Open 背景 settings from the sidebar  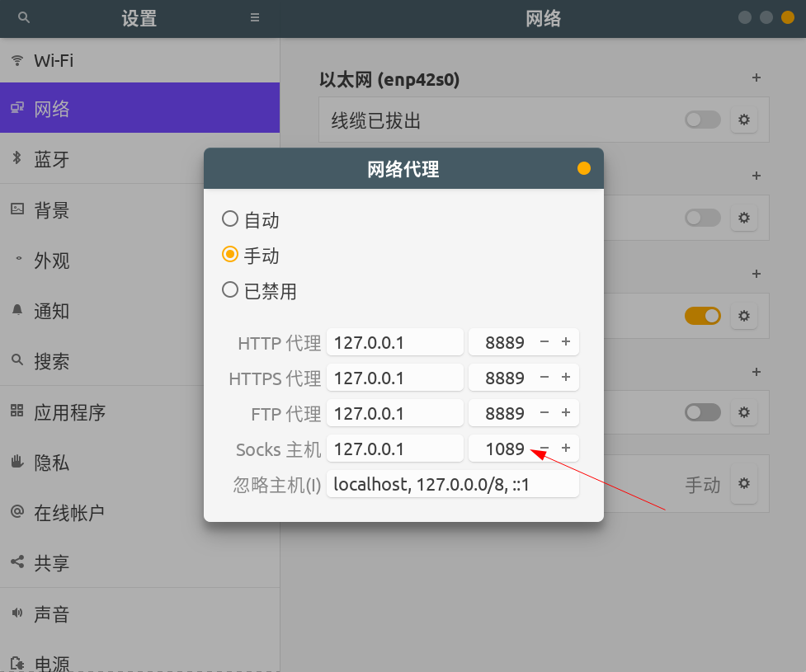pyautogui.click(x=51, y=210)
